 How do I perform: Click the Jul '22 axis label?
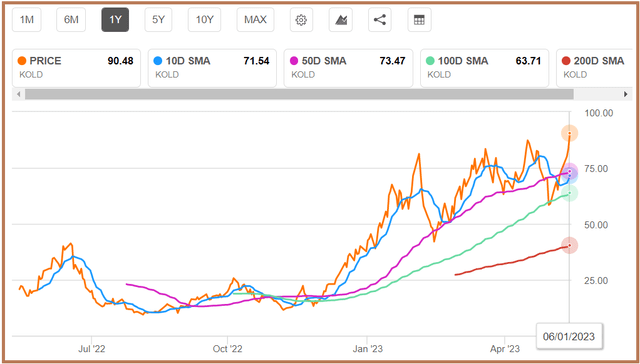tap(91, 349)
